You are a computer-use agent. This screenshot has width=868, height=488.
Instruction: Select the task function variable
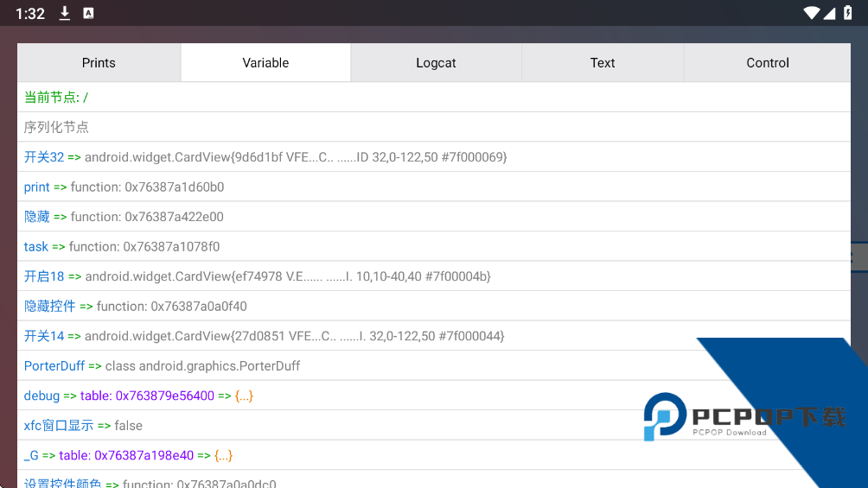tap(122, 246)
